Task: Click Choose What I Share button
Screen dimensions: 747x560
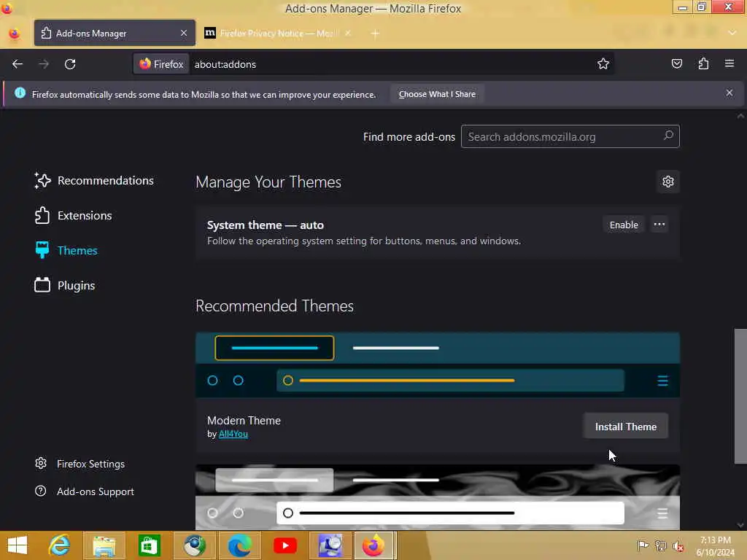Action: tap(437, 94)
